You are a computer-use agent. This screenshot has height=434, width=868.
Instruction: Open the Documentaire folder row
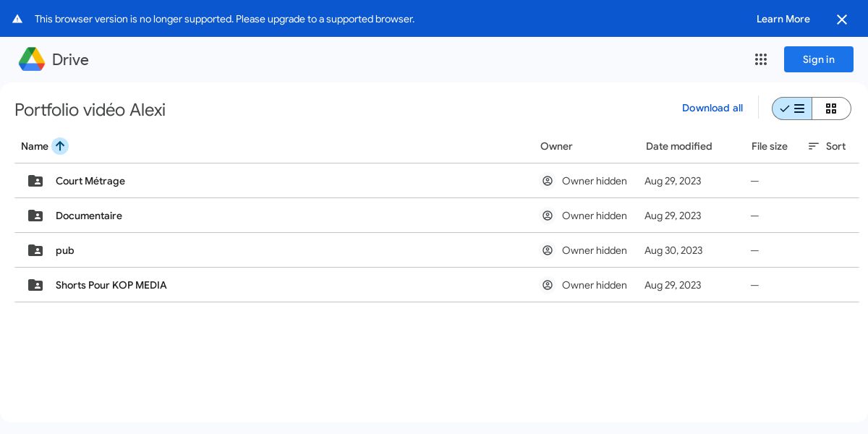89,216
